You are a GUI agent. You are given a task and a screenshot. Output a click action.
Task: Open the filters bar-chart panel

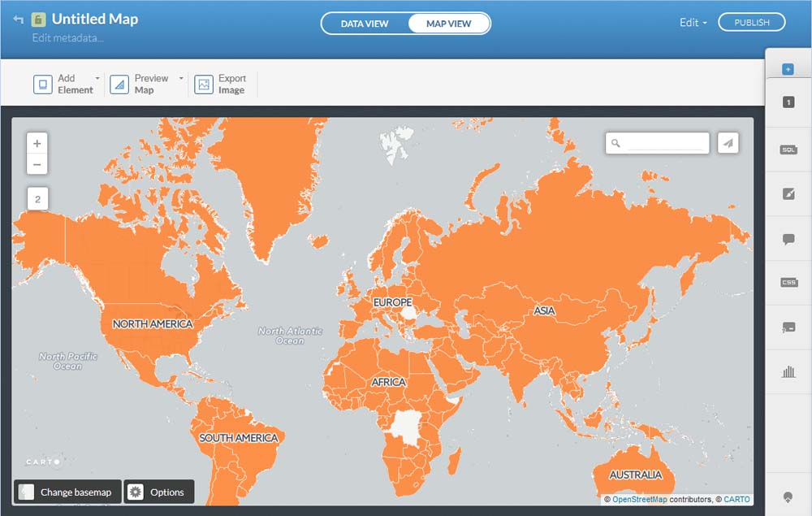pos(788,371)
